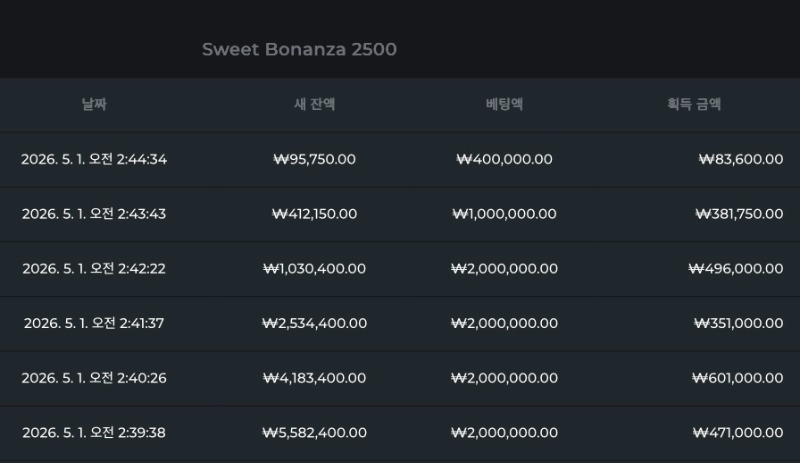
Task: Click the 날짜 column header
Action: [94, 104]
